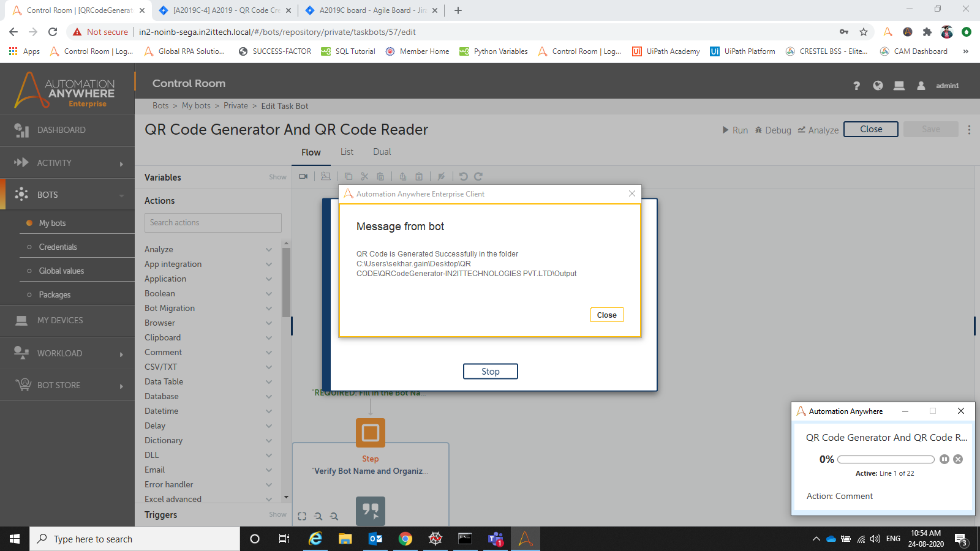
Task: Switch to the List view tab
Action: tap(347, 152)
